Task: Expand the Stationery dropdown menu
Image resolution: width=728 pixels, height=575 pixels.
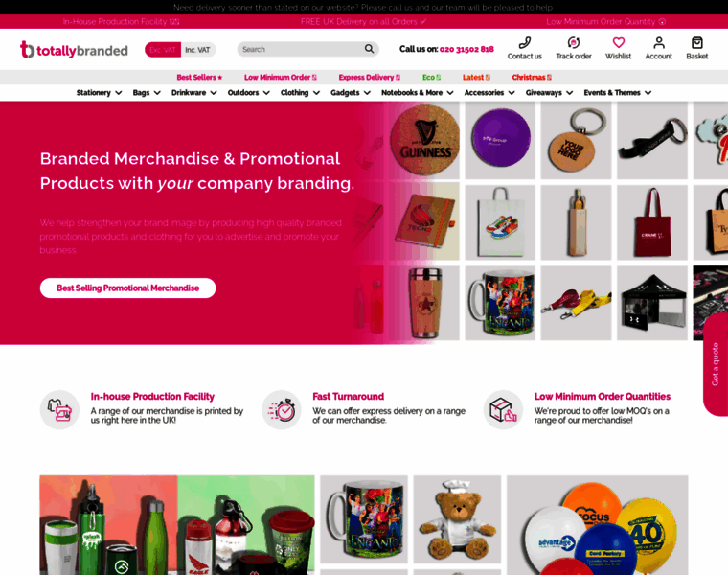Action: [x=99, y=92]
